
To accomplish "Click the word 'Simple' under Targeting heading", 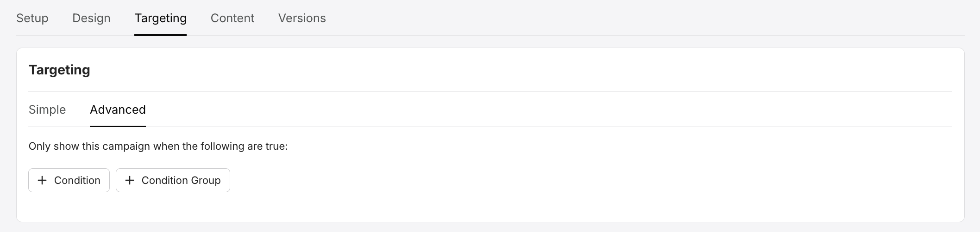I will tap(47, 110).
